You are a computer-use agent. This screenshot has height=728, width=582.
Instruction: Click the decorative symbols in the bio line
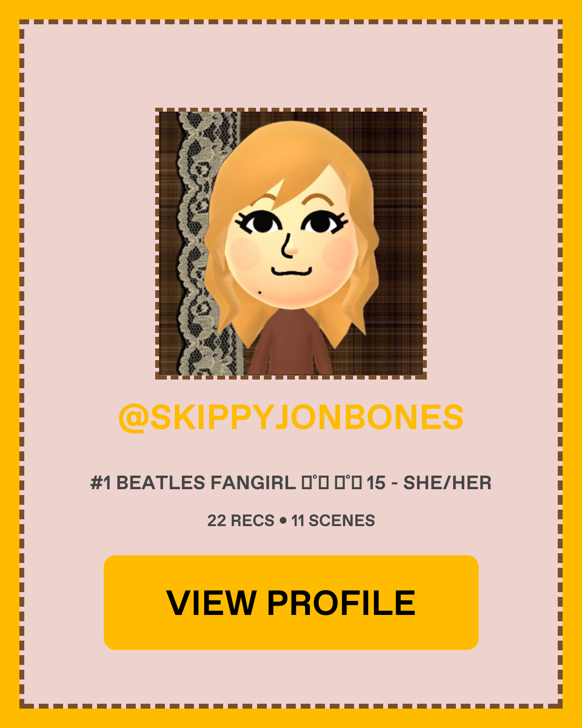click(x=332, y=483)
